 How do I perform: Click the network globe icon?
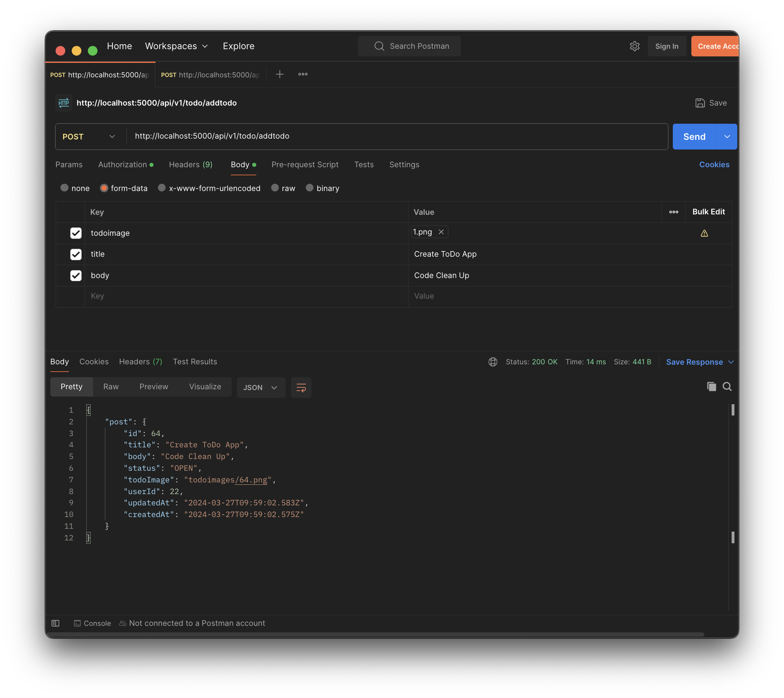tap(493, 362)
